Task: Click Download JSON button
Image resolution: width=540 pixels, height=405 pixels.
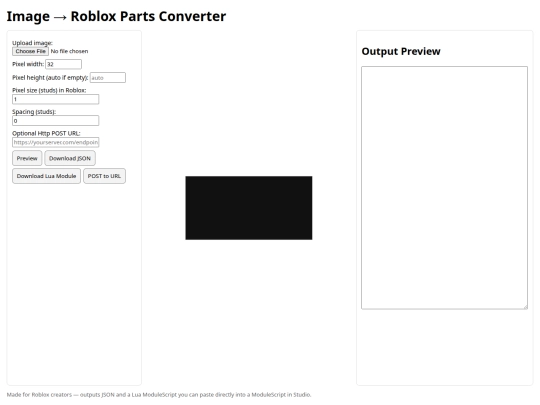Action: pos(70,158)
